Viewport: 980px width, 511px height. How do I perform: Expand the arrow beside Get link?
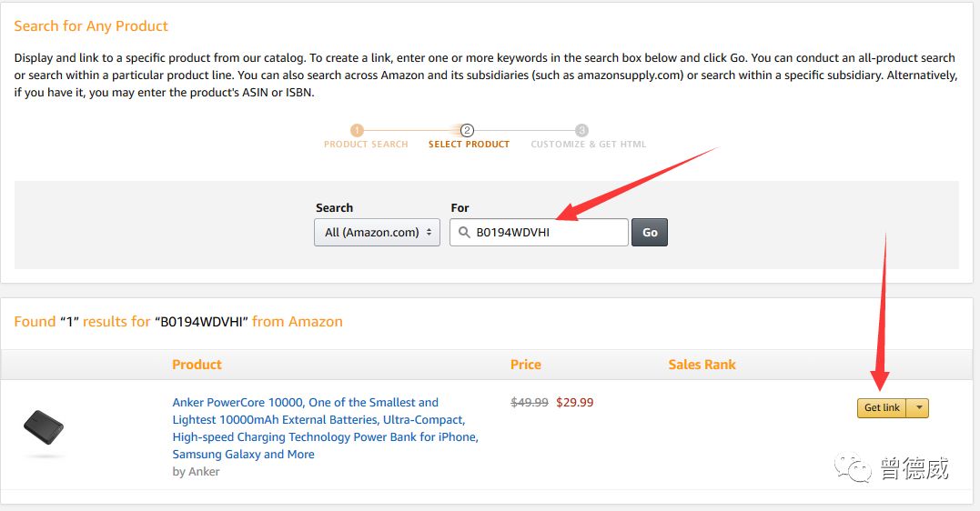[x=919, y=408]
